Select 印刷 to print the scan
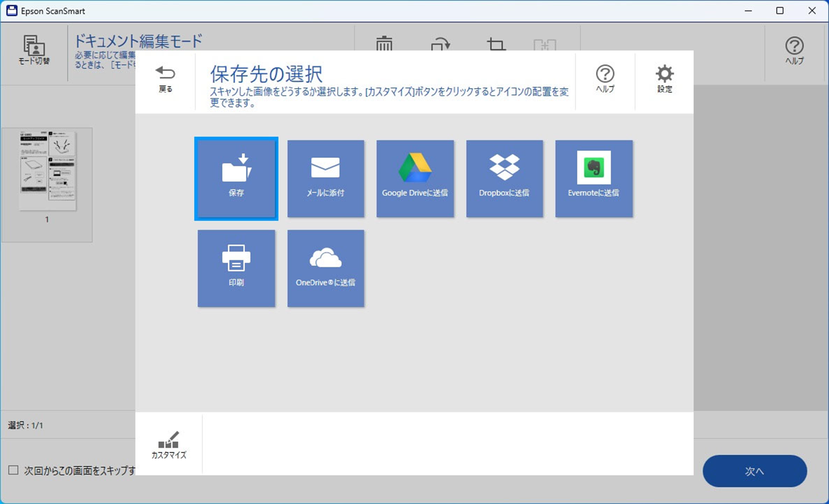829x504 pixels. (x=237, y=268)
